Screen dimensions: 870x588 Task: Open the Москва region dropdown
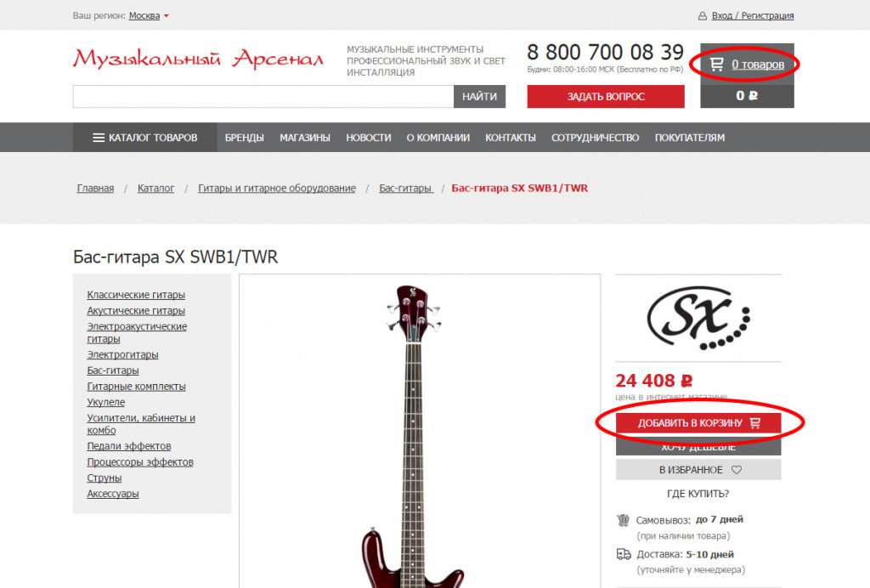pyautogui.click(x=149, y=16)
